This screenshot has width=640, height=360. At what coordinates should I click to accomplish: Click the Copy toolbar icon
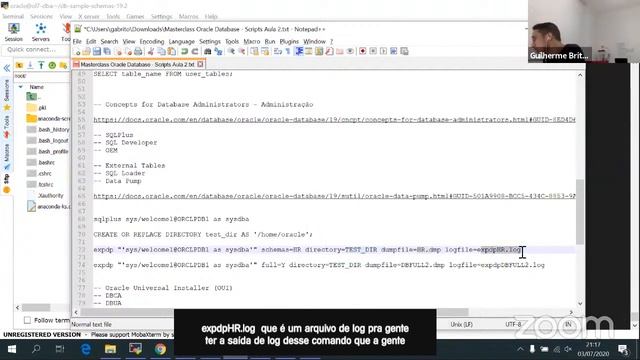162,51
